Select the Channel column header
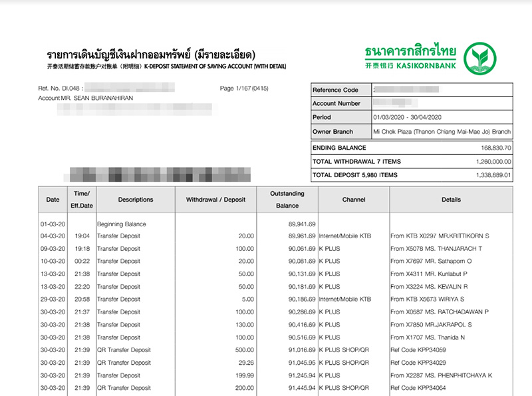 [x=354, y=200]
